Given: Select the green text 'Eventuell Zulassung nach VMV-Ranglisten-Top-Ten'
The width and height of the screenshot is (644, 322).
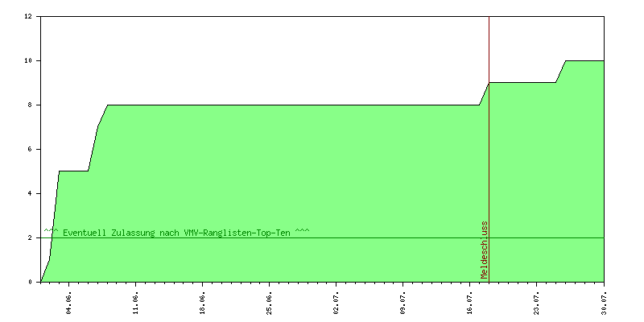Looking at the screenshot, I should [177, 233].
